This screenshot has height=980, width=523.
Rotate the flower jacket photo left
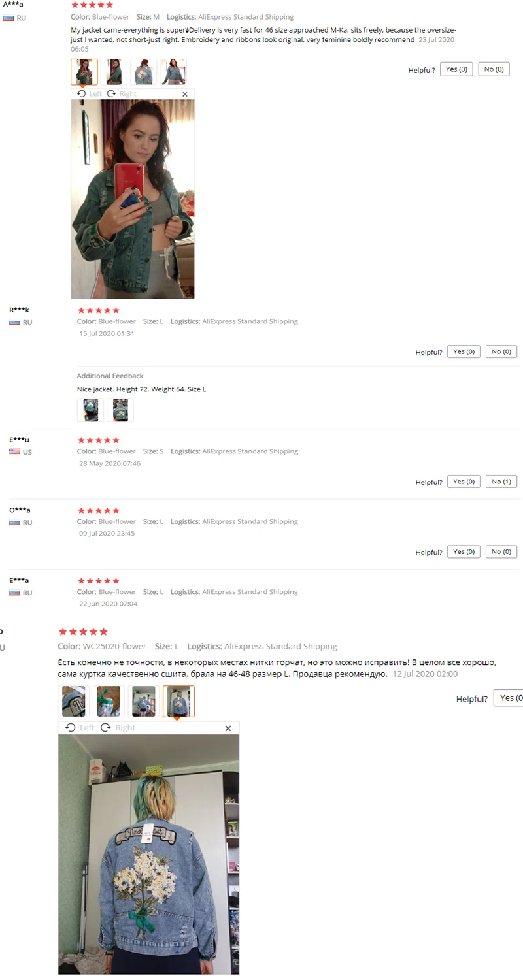pyautogui.click(x=80, y=728)
